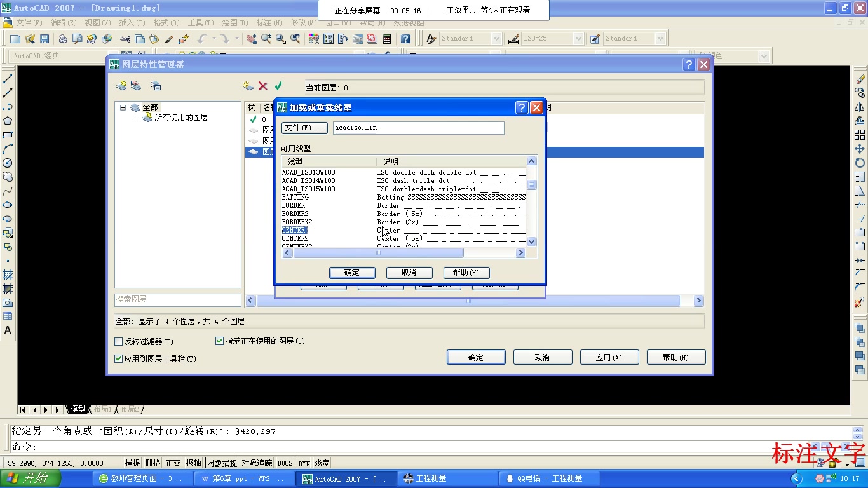Open the 绘图(D) menu

[234, 23]
